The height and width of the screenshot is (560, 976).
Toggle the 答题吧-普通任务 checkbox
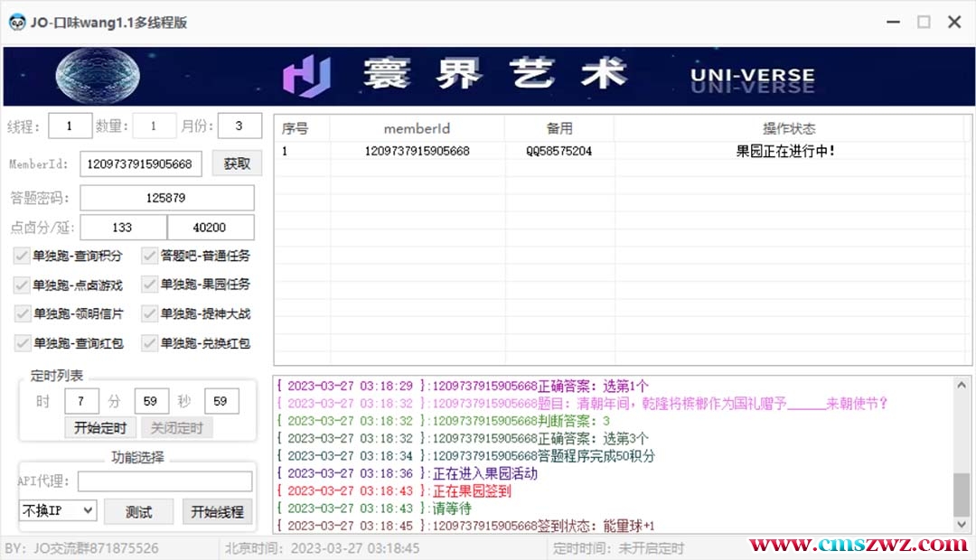(x=149, y=256)
